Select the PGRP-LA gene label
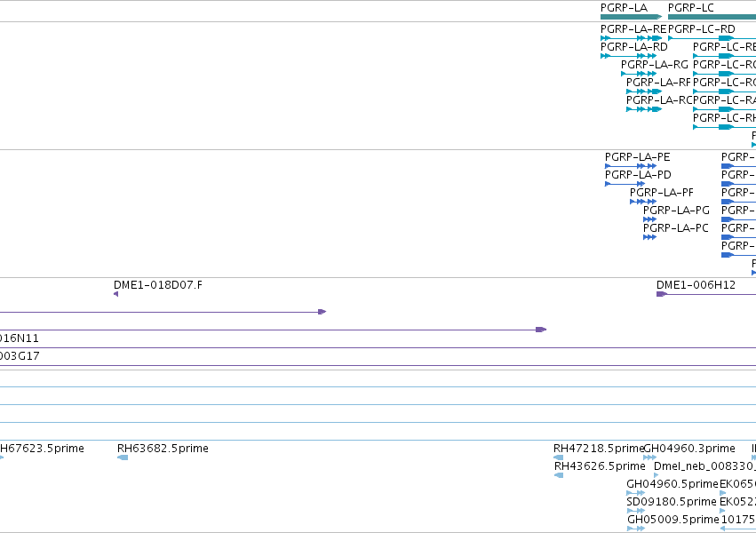The image size is (756, 533). coord(624,8)
